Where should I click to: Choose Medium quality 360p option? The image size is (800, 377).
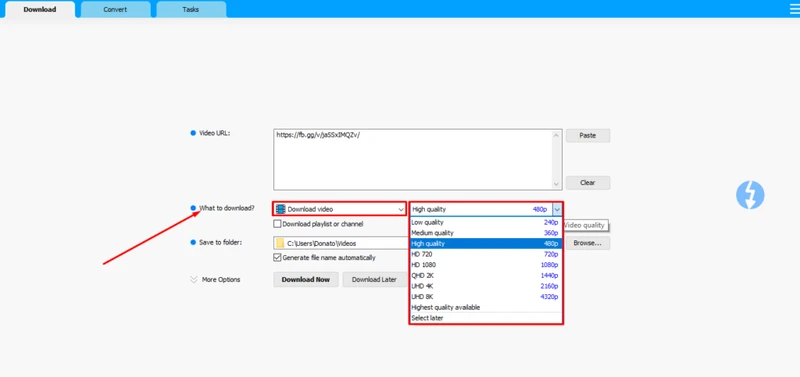[485, 233]
